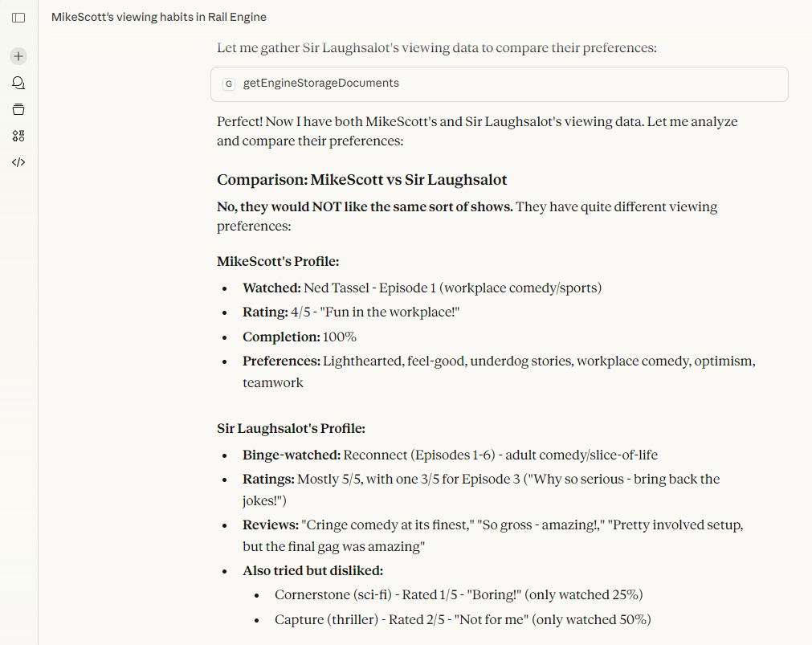The height and width of the screenshot is (645, 812).
Task: Open the chat title "MikeScott's viewing habits" menu
Action: tap(159, 17)
